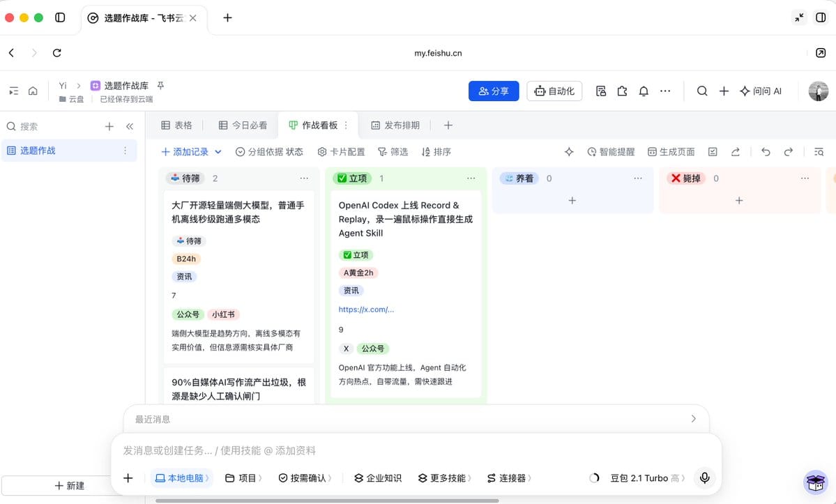Viewport: 836px width, 504px height.
Task: Switch to the 表格 view tab
Action: [x=176, y=125]
